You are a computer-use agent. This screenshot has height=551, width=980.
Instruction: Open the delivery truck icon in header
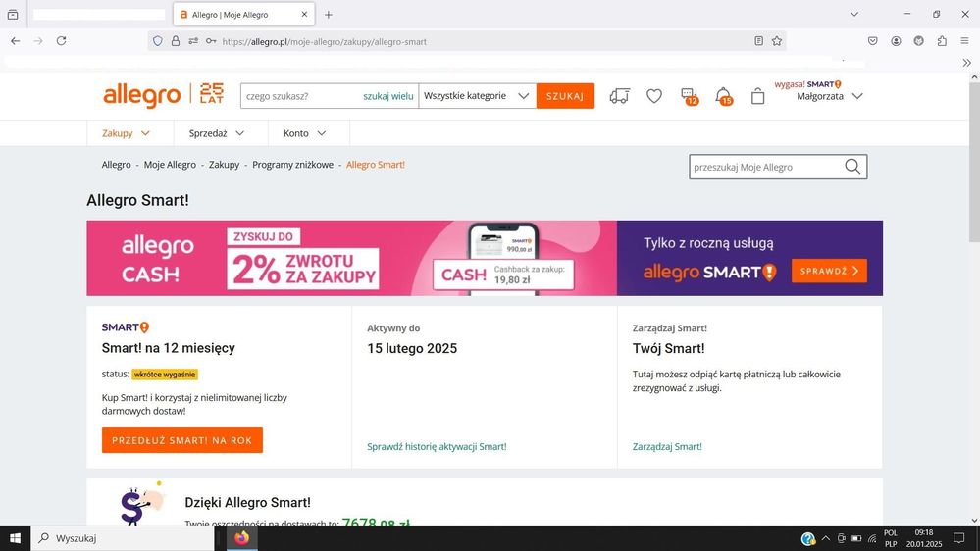click(619, 95)
